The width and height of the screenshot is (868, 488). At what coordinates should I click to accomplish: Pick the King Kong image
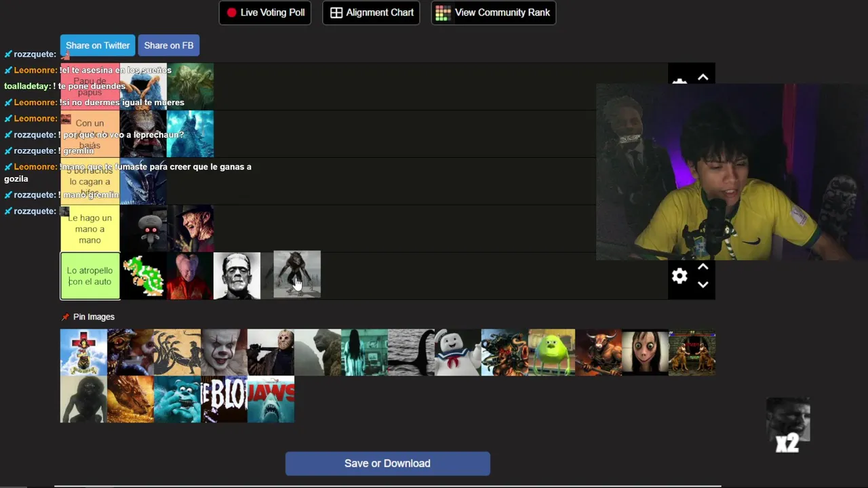pos(317,352)
